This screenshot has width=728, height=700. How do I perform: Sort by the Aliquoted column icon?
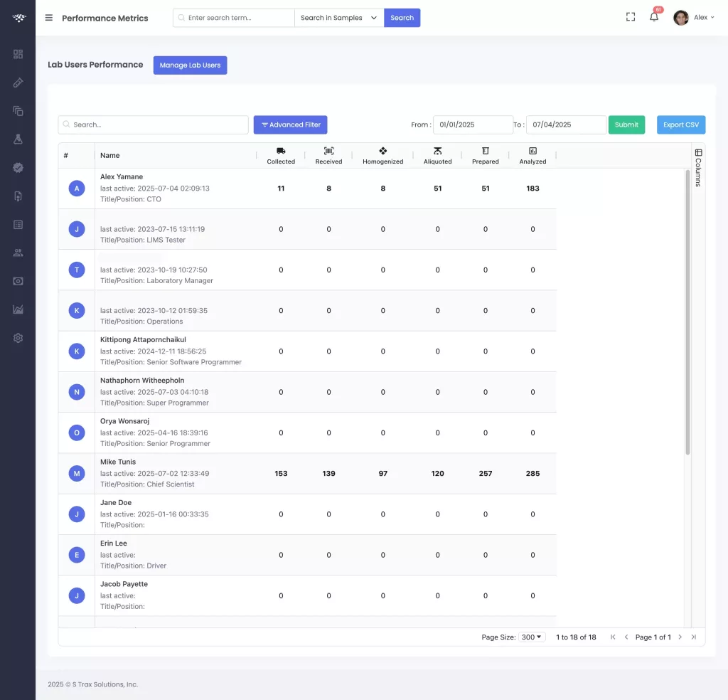point(437,156)
